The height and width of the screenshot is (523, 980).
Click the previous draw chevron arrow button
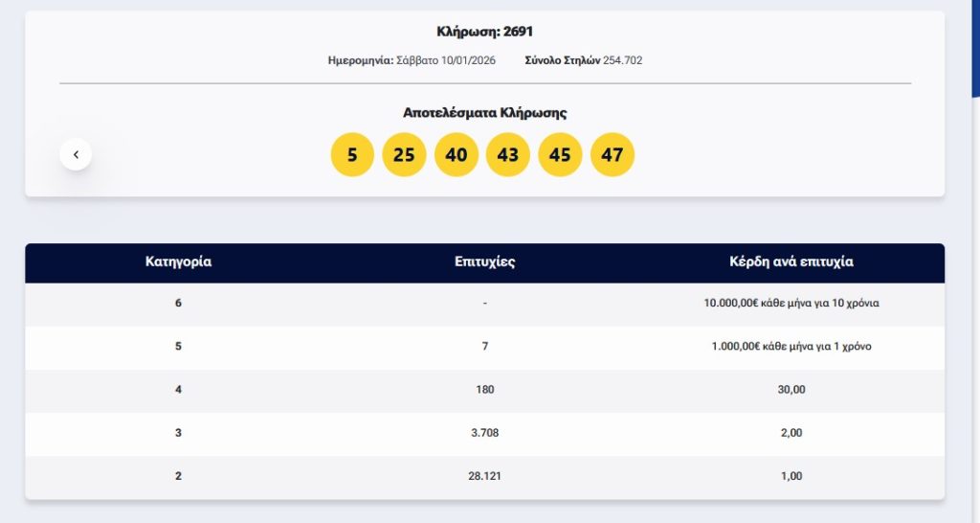tap(76, 154)
